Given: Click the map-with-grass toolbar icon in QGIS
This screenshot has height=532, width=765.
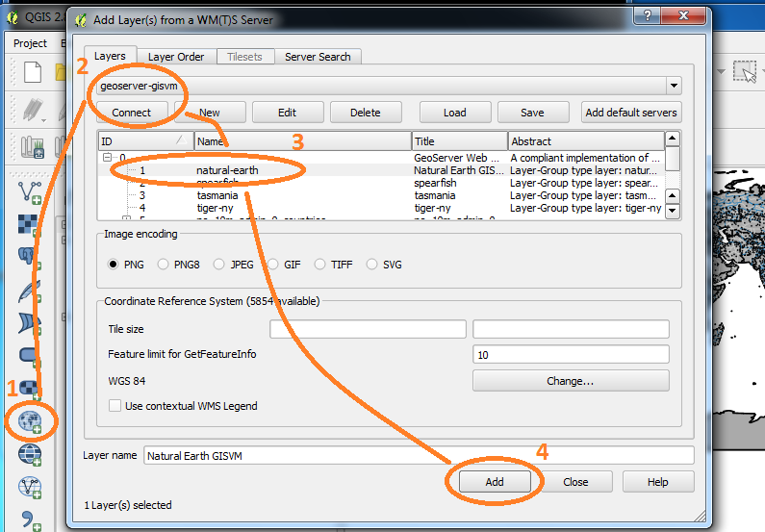Looking at the screenshot, I should pos(33,146).
